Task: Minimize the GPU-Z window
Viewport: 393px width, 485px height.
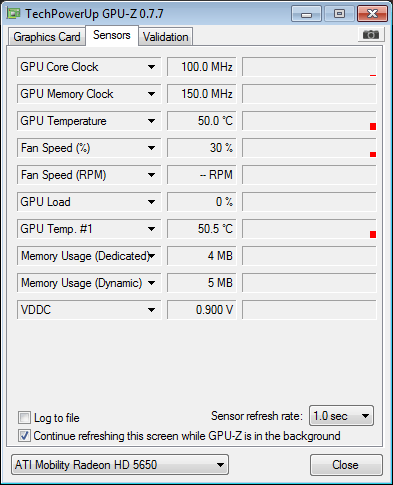Action: [x=306, y=14]
